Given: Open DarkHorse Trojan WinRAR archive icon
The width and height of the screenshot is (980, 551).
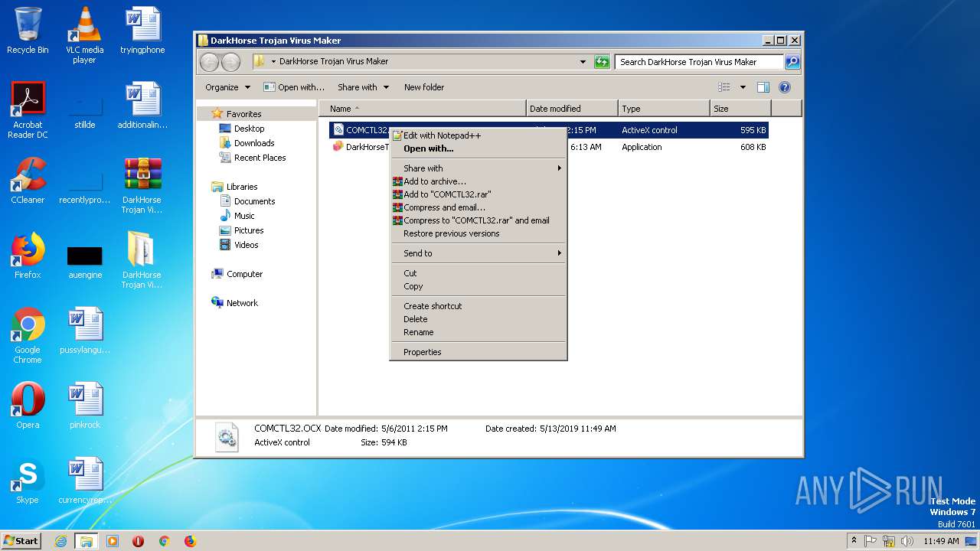Looking at the screenshot, I should (x=142, y=185).
